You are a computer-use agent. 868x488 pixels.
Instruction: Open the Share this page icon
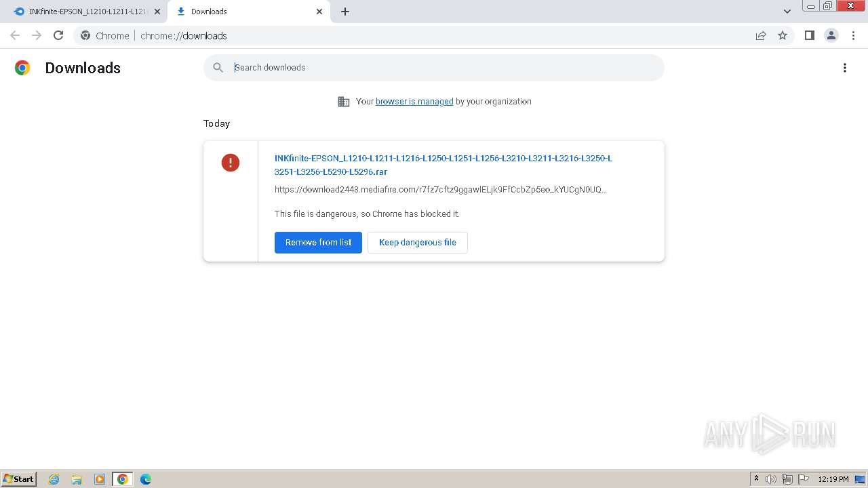(761, 35)
